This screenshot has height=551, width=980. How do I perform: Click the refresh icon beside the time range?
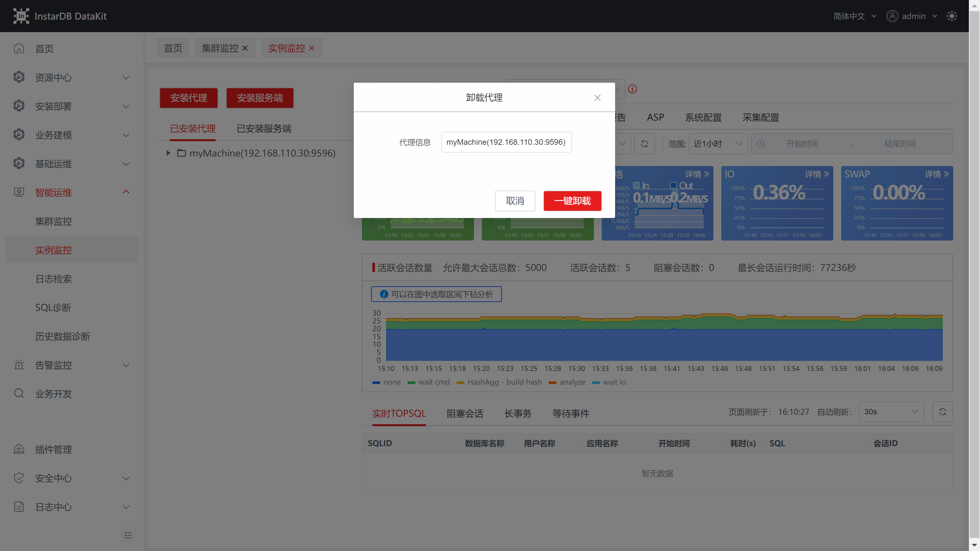[645, 144]
